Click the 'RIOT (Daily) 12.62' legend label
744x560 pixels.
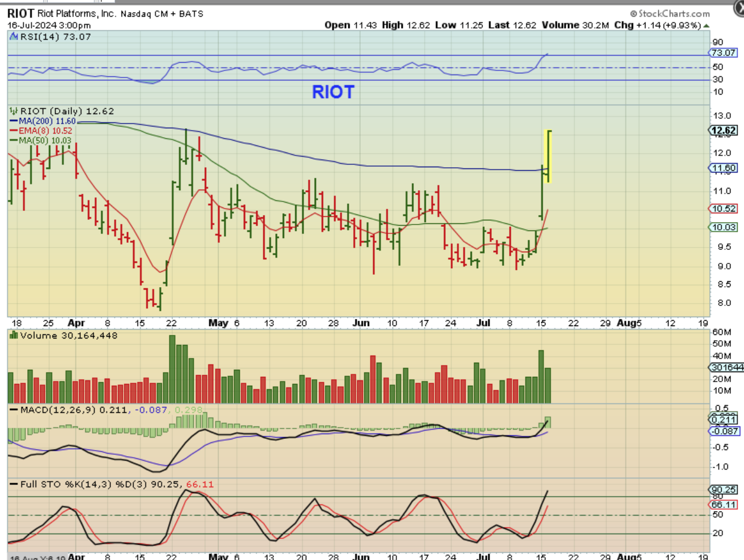67,111
